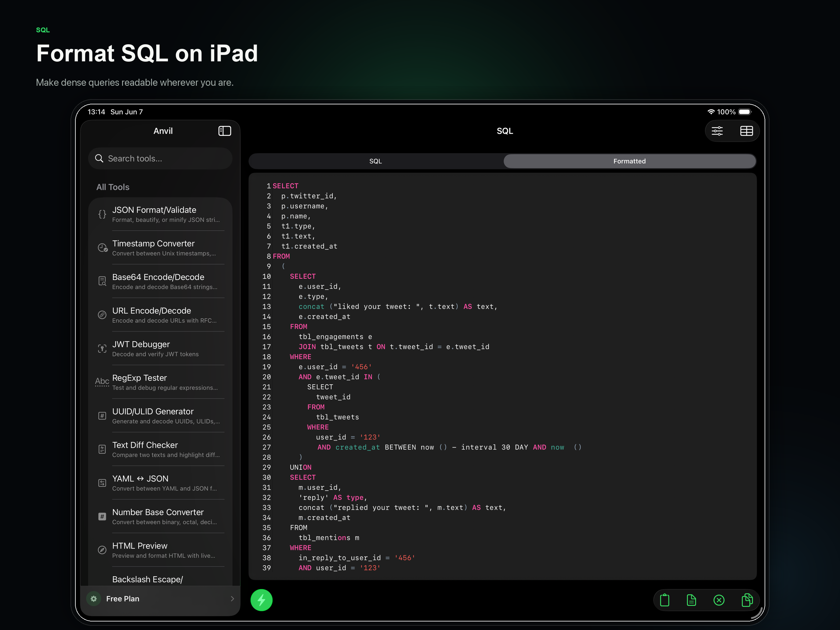The image size is (840, 630).
Task: Paste from clipboard icon in bottom toolbar
Action: 664,600
